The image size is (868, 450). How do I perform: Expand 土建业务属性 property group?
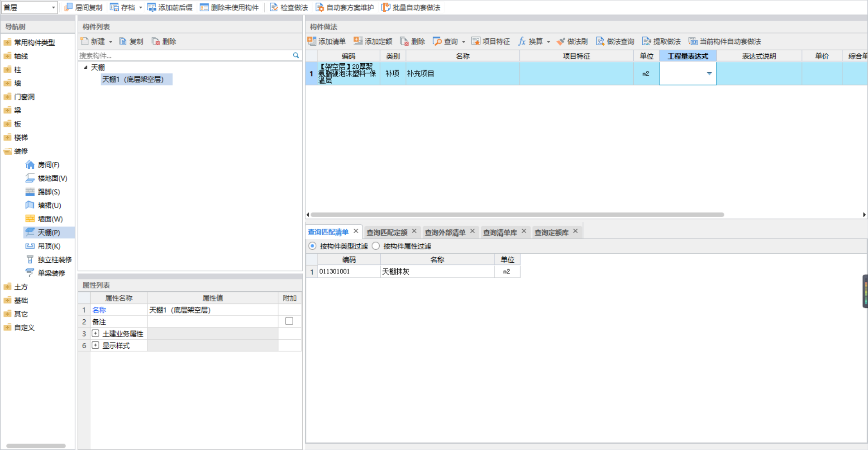click(95, 333)
